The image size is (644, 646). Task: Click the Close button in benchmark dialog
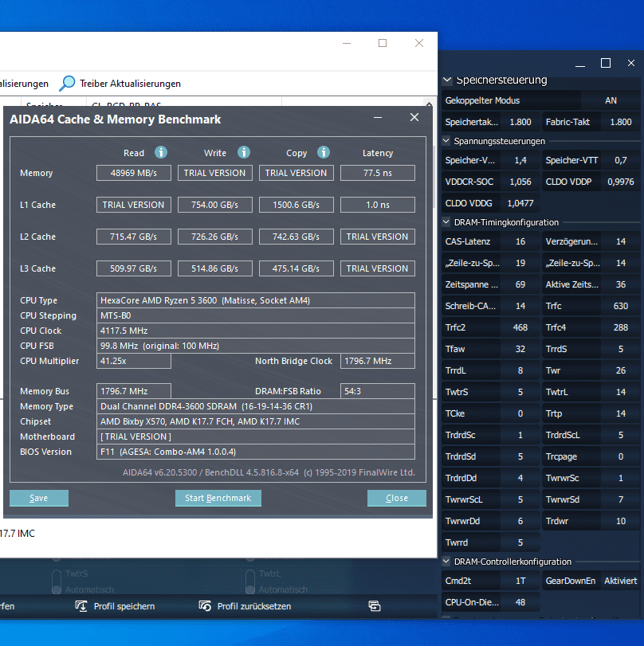pos(397,498)
